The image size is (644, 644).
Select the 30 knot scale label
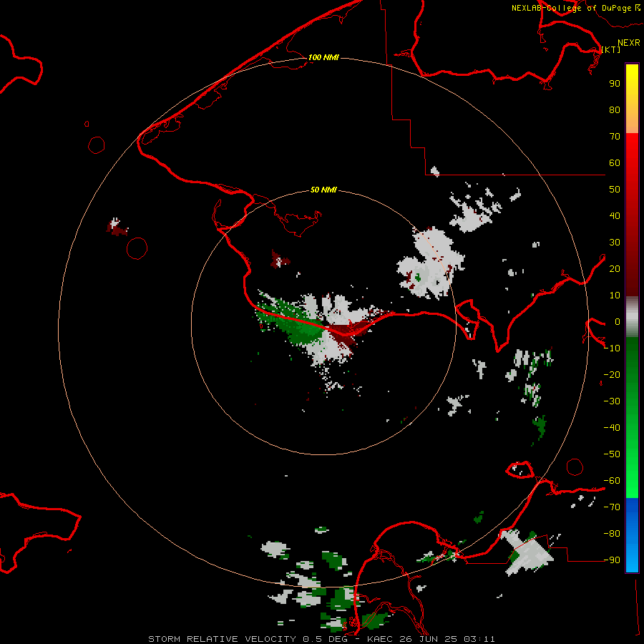pos(615,243)
